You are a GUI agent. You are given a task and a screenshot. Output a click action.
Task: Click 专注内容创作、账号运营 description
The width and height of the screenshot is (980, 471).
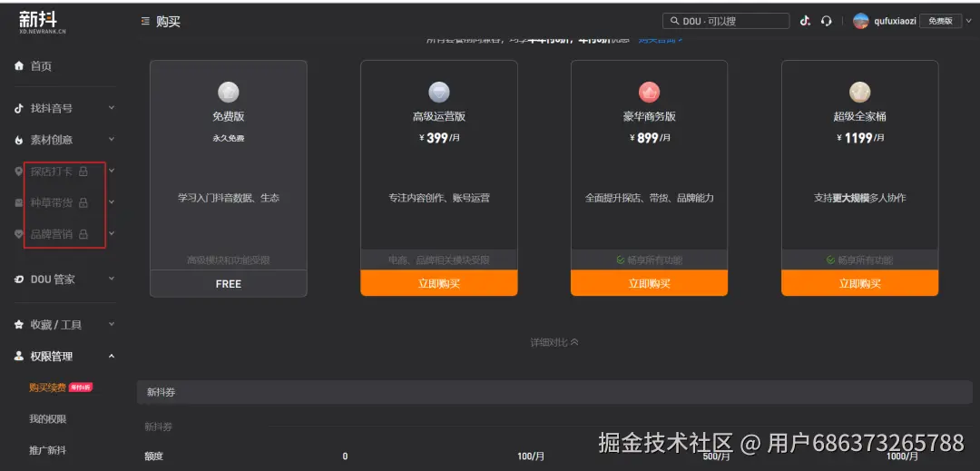point(439,198)
